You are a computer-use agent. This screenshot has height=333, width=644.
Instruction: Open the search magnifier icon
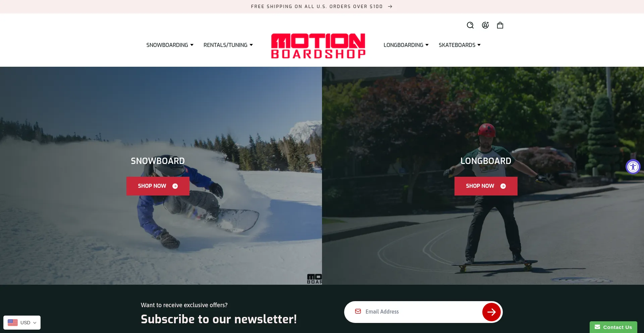tap(470, 25)
